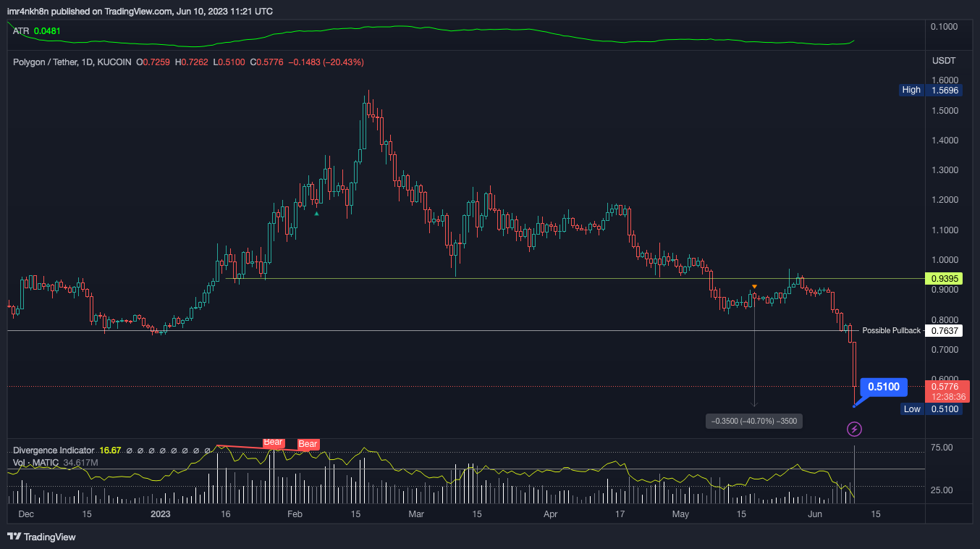The height and width of the screenshot is (549, 980).
Task: Open the Divergence Indicator legend label
Action: click(54, 450)
